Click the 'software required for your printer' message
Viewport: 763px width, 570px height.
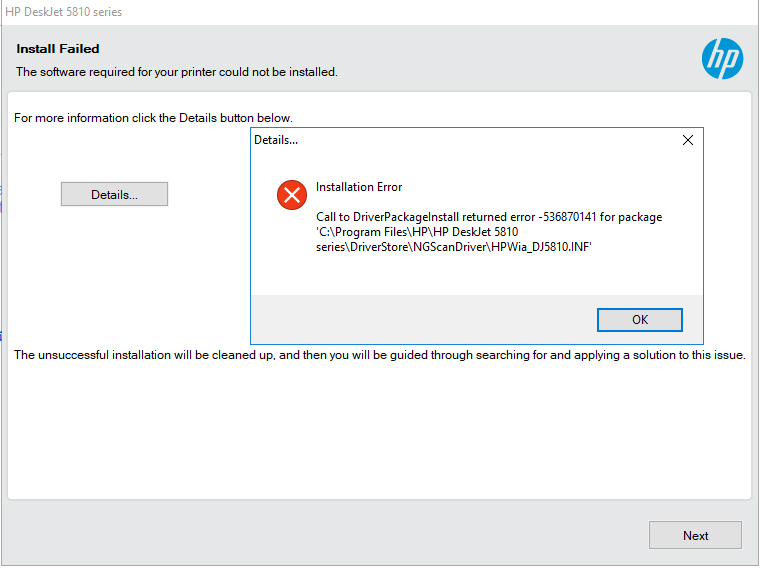[177, 72]
